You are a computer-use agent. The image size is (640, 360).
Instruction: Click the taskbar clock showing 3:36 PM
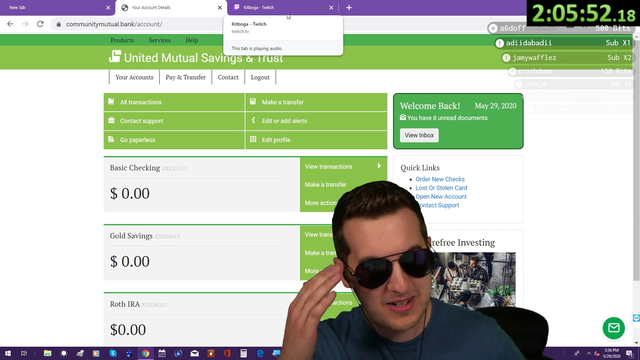pyautogui.click(x=611, y=353)
